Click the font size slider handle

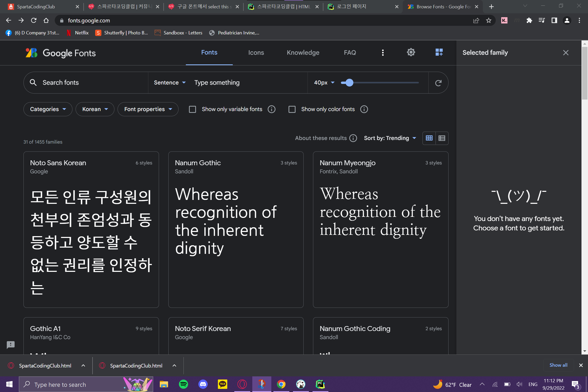pos(349,83)
